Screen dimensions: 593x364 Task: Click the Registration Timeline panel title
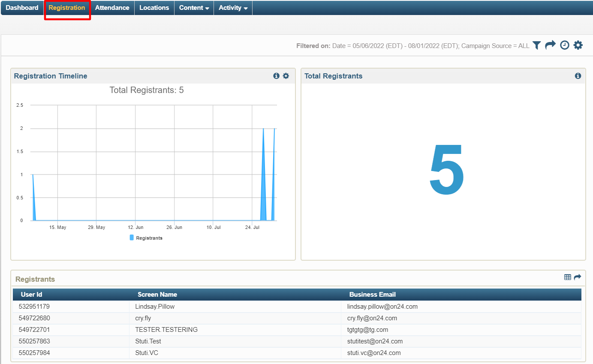pos(51,76)
